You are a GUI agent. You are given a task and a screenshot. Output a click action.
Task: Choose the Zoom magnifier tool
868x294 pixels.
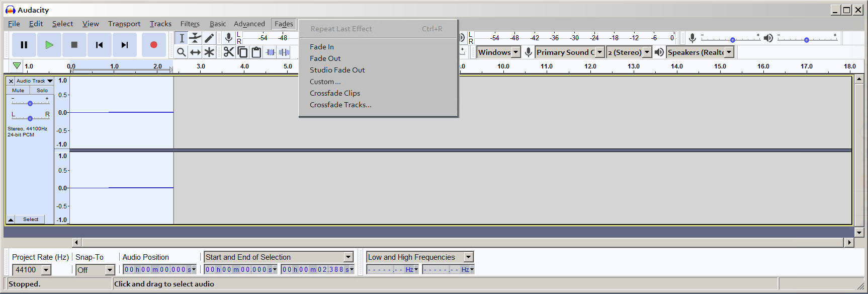click(182, 52)
